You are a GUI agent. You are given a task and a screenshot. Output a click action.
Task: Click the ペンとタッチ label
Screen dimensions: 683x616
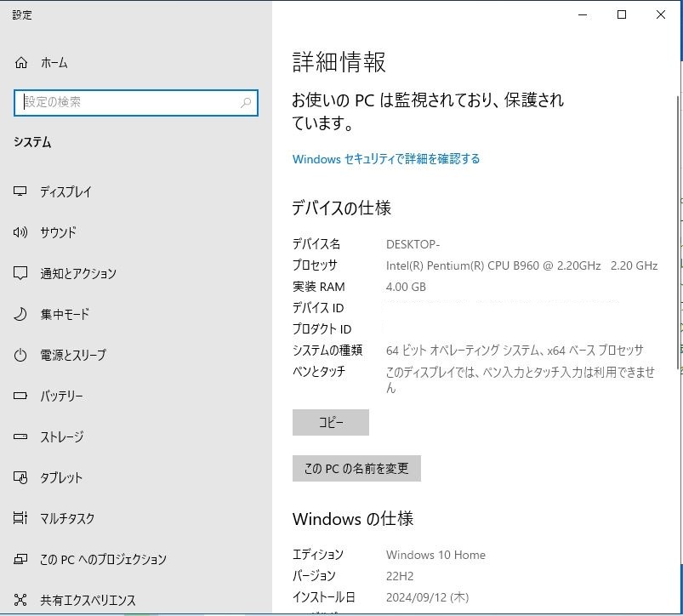pos(319,372)
